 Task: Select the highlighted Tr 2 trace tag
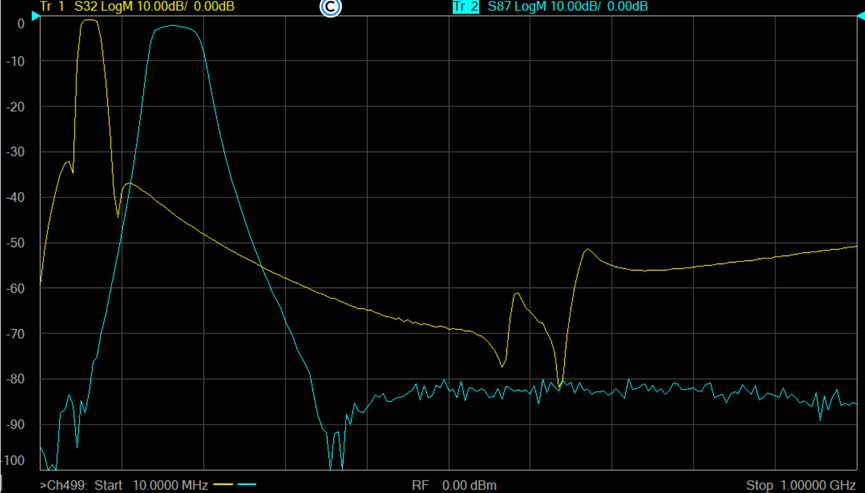tap(466, 7)
